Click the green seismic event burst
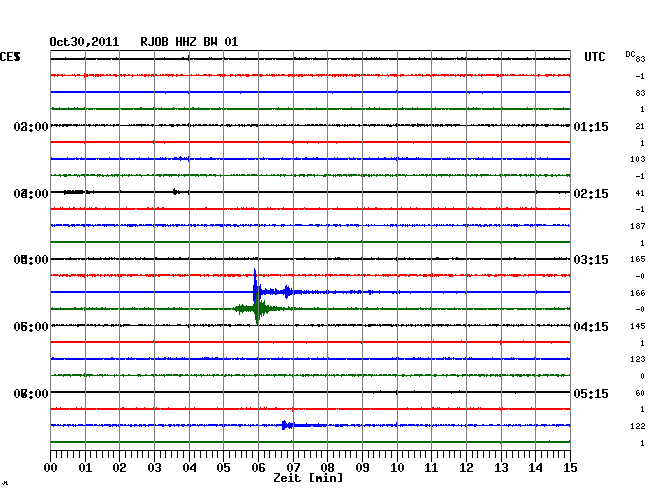 click(258, 309)
